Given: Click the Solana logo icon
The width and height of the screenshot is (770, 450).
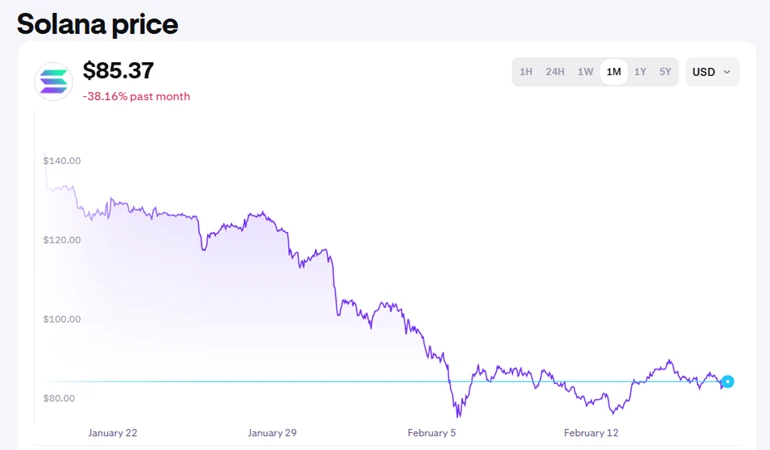Looking at the screenshot, I should (x=54, y=82).
